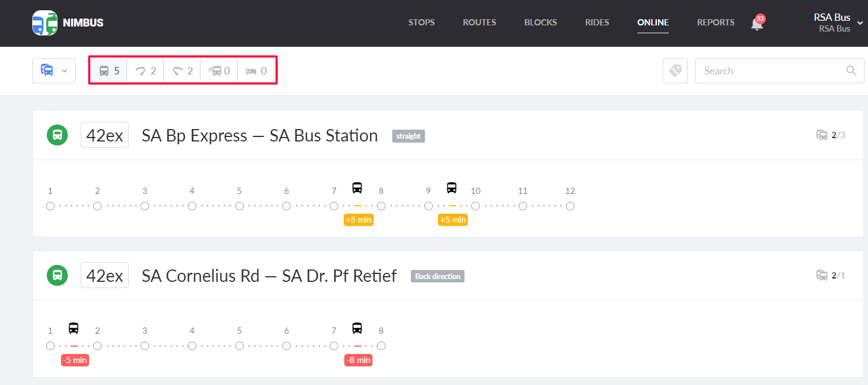The image size is (868, 385).
Task: Collapse the route list filter selector
Action: coord(64,70)
